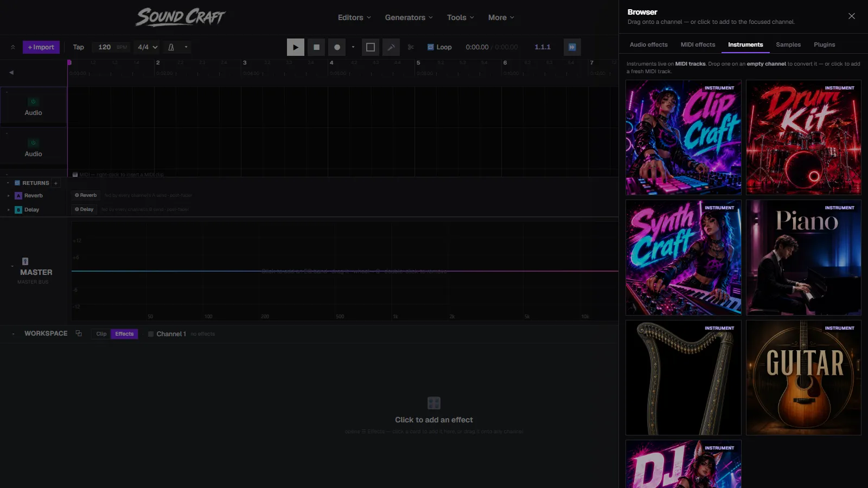Image resolution: width=868 pixels, height=488 pixels.
Task: Switch to the MIDI effects tab
Action: pos(698,44)
